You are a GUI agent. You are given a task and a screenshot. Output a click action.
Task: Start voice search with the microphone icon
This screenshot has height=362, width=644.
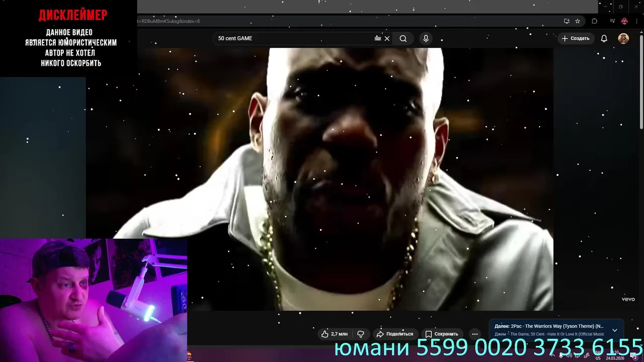[x=426, y=38]
